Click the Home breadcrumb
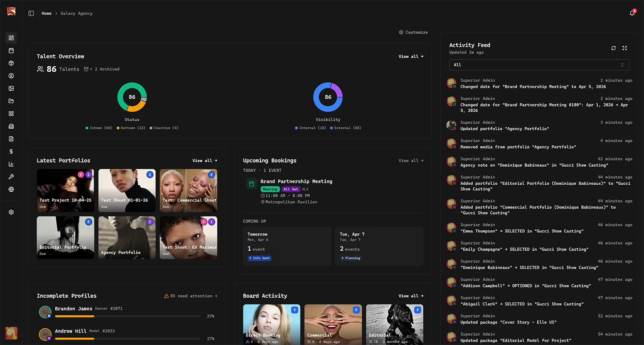The height and width of the screenshot is (345, 644). tap(46, 13)
